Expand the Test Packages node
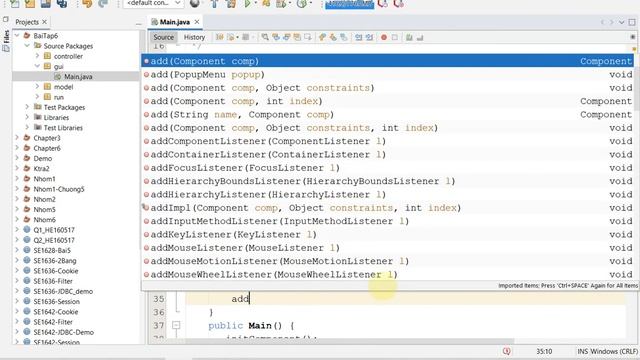640x360 pixels. pos(27,107)
